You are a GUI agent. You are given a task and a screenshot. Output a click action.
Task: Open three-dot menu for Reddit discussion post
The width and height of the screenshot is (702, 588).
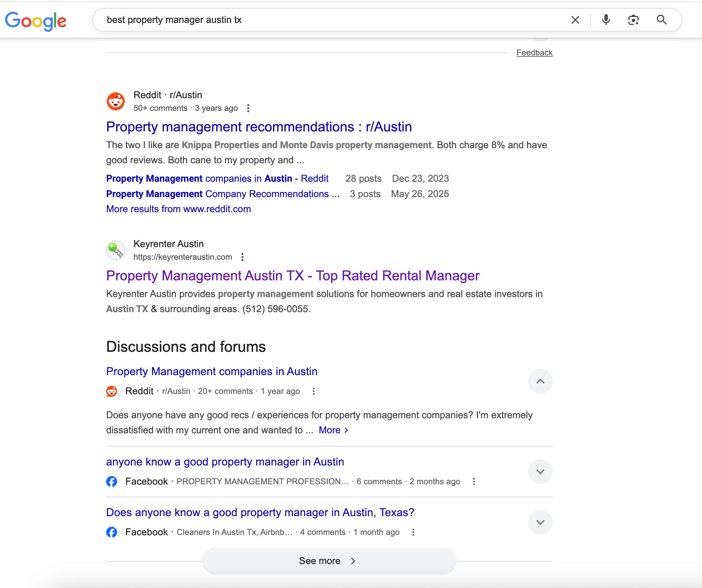point(314,391)
